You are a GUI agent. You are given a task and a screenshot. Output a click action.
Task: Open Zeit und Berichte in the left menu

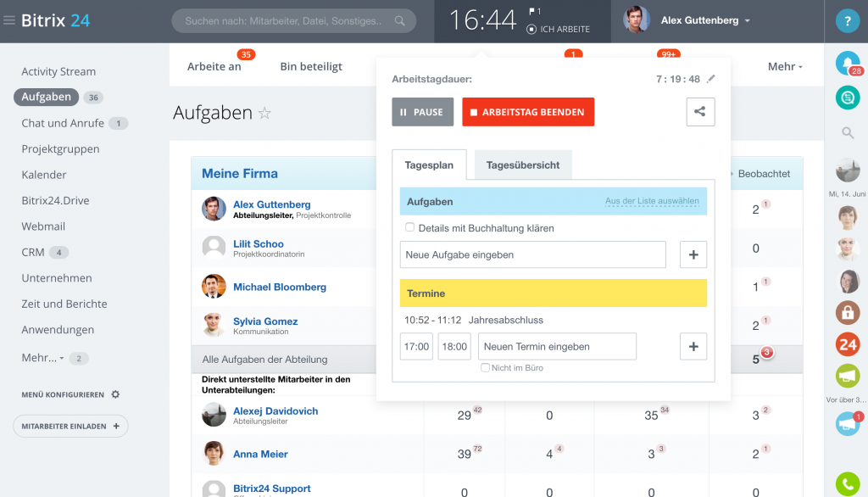[64, 304]
